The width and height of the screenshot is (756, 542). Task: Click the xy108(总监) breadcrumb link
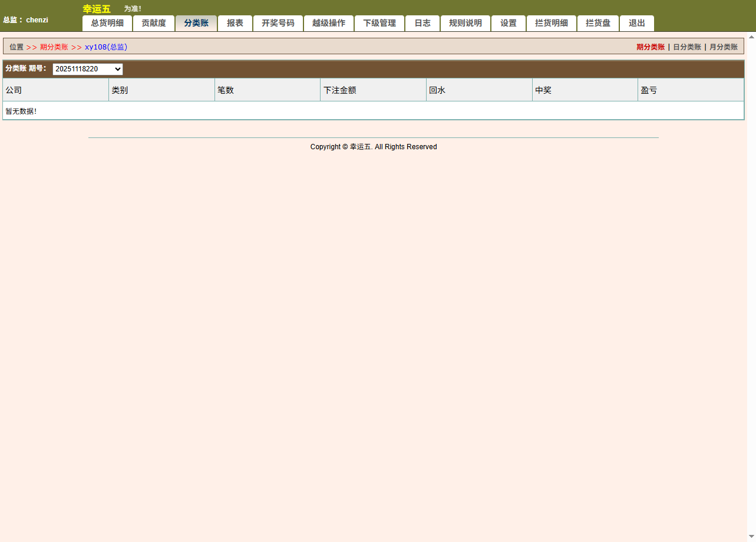tap(106, 47)
